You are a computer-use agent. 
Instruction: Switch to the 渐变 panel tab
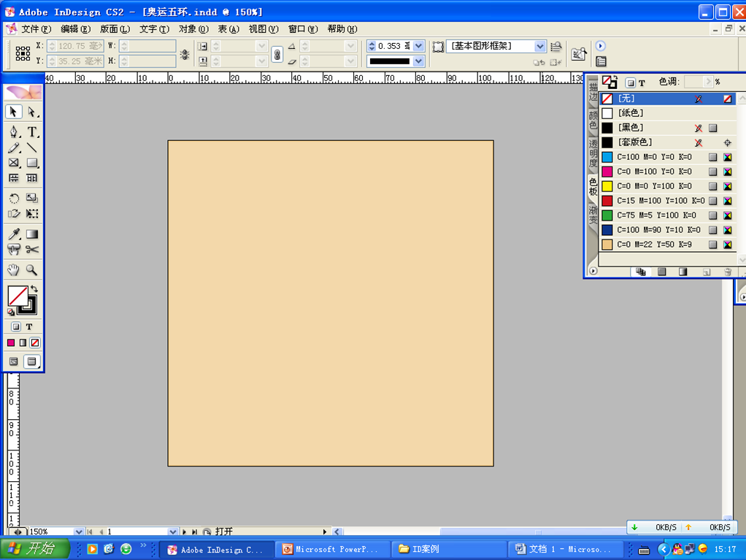click(593, 214)
